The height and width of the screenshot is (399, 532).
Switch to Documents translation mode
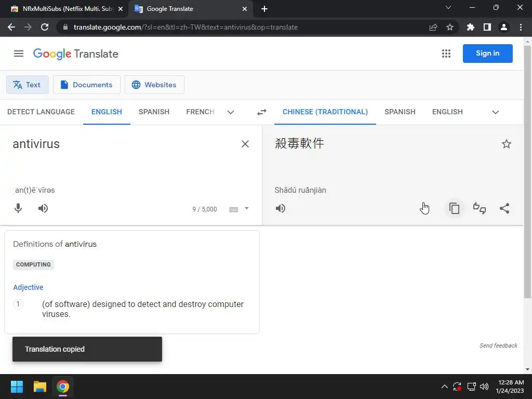point(87,85)
